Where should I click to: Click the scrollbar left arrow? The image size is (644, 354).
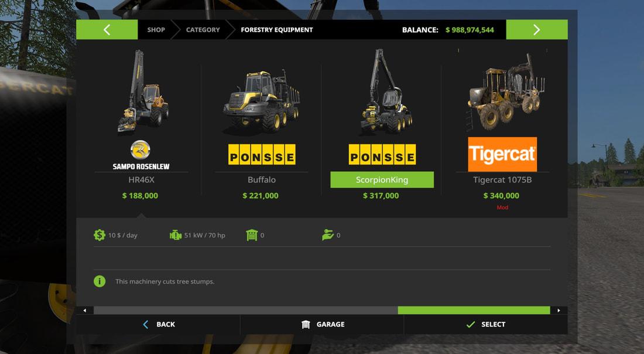85,311
